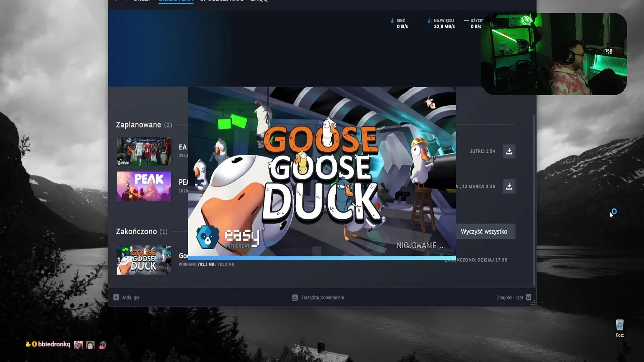Click Wyczyść wszystko to clear finished downloads
Screen dimensions: 644x362
(484, 232)
